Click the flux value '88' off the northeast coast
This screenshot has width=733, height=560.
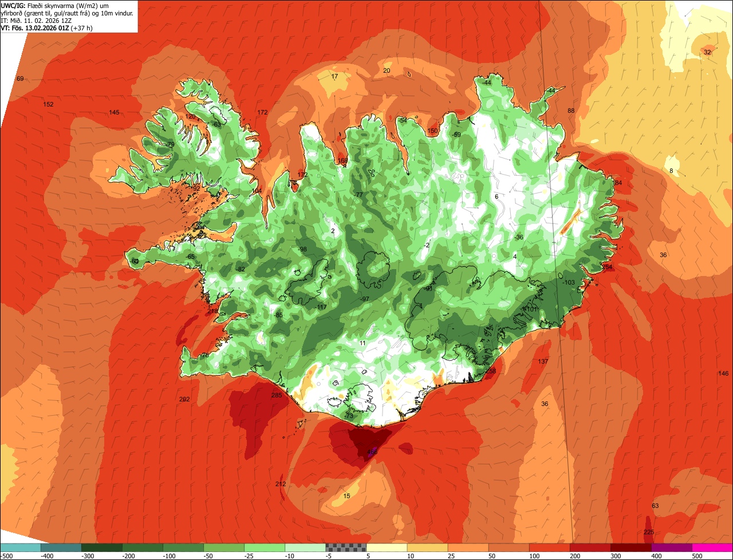point(571,111)
